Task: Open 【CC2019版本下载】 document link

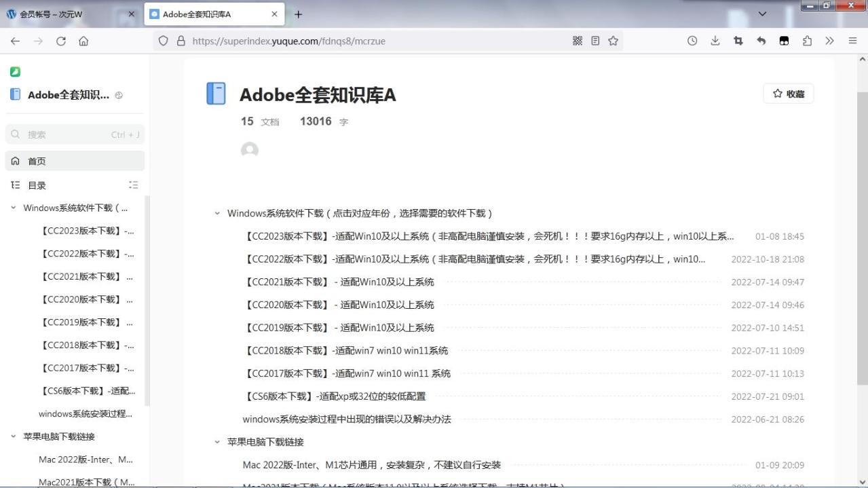Action: point(339,328)
